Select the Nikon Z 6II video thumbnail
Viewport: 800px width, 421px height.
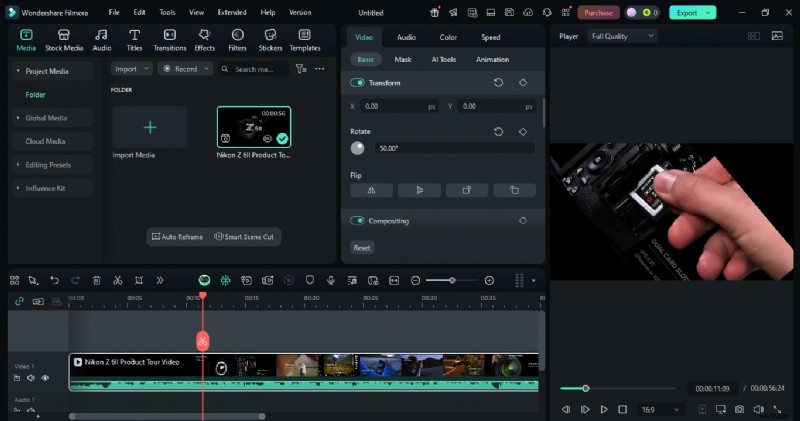click(254, 127)
